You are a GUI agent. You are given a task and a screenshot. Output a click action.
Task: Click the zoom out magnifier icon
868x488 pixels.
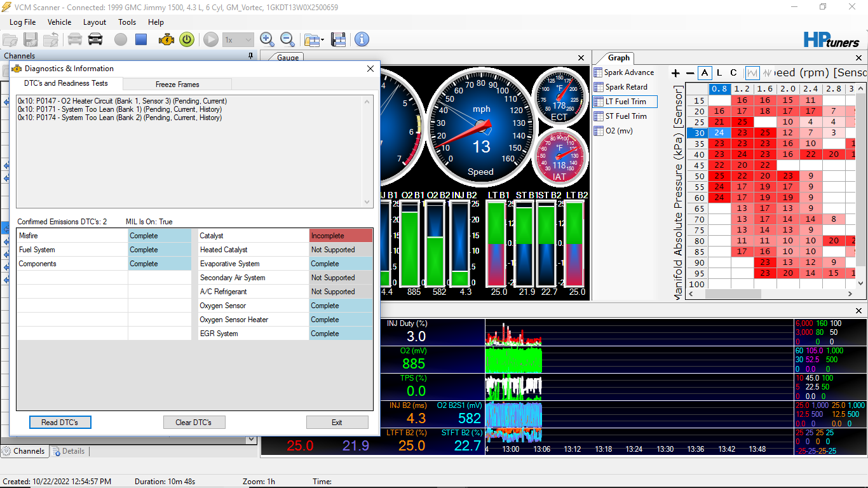[x=288, y=39]
